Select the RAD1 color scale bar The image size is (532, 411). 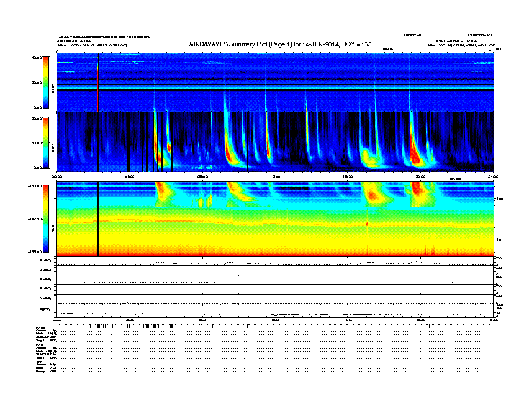click(46, 142)
